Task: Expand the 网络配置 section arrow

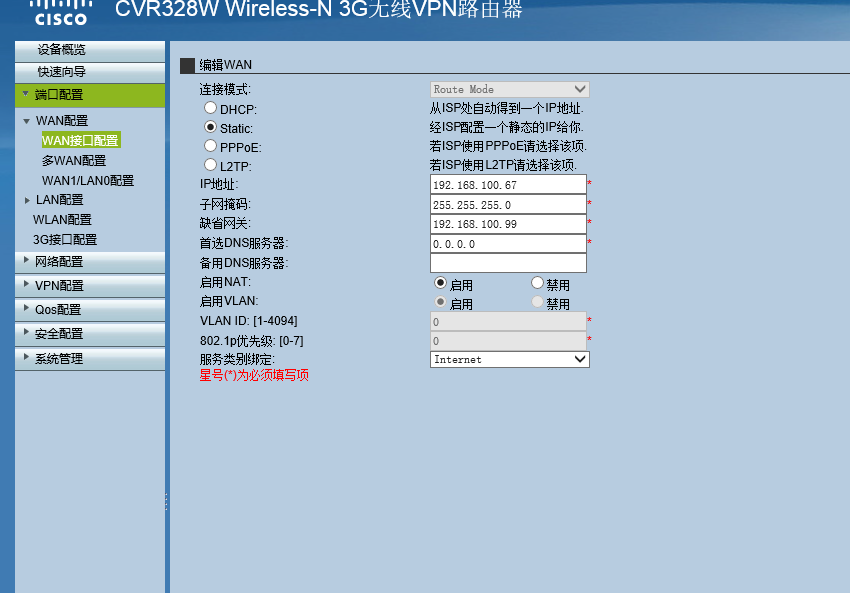Action: point(25,260)
